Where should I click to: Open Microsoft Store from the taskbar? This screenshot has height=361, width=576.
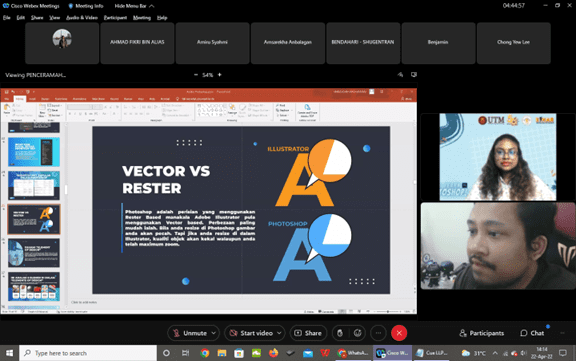239,353
